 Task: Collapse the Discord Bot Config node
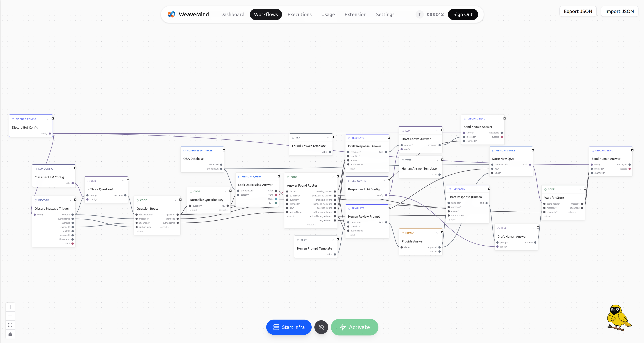point(48,119)
